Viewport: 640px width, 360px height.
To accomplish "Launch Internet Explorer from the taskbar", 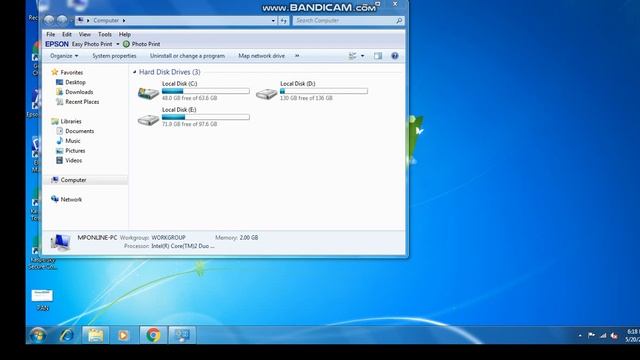I will point(67,335).
